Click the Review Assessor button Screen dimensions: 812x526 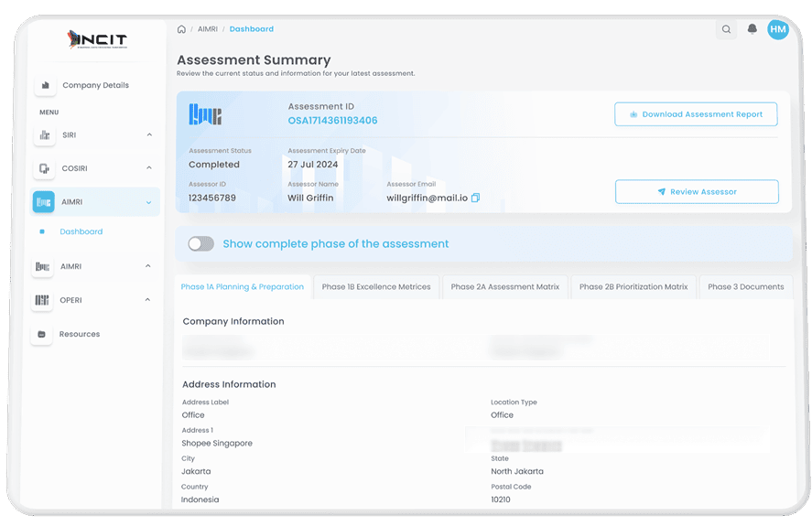[x=697, y=192]
